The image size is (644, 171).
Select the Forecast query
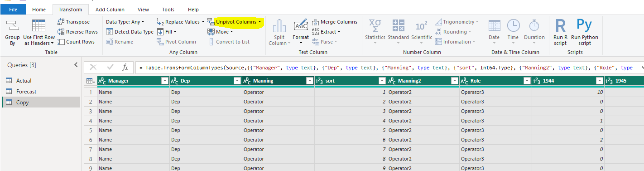[41, 92]
